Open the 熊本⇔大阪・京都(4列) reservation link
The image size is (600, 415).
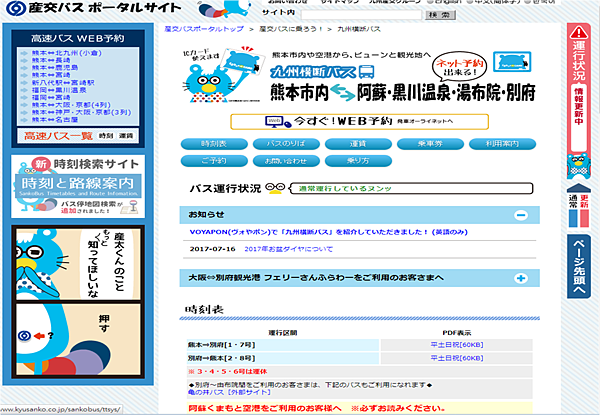click(71, 105)
